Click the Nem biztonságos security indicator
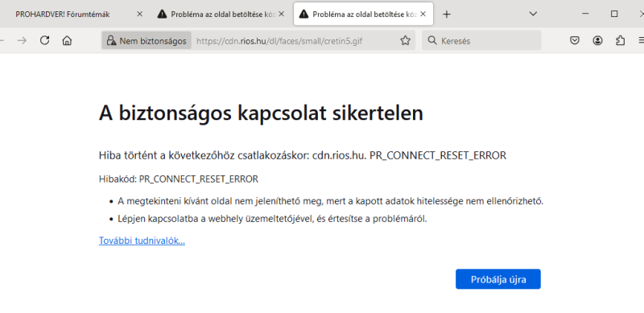The height and width of the screenshot is (313, 644). [147, 41]
